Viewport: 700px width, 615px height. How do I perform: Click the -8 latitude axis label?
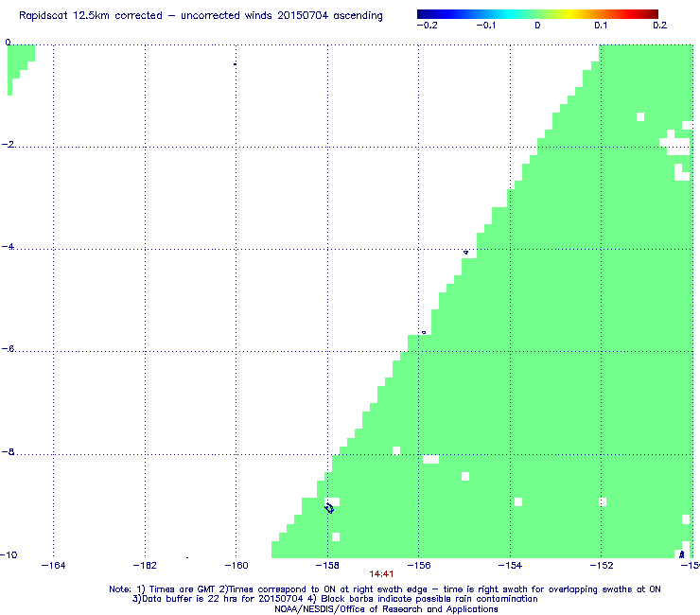8,451
